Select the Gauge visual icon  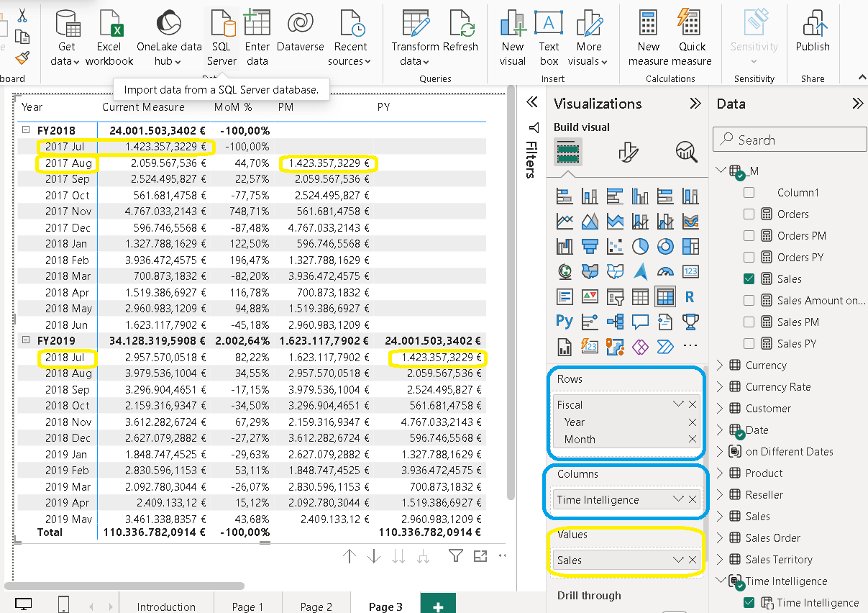point(665,271)
